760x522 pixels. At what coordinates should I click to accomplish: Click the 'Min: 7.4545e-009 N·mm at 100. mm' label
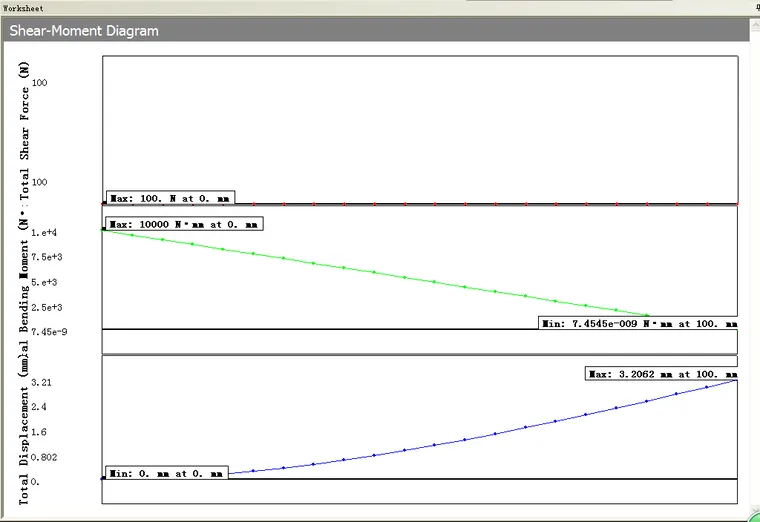click(638, 323)
